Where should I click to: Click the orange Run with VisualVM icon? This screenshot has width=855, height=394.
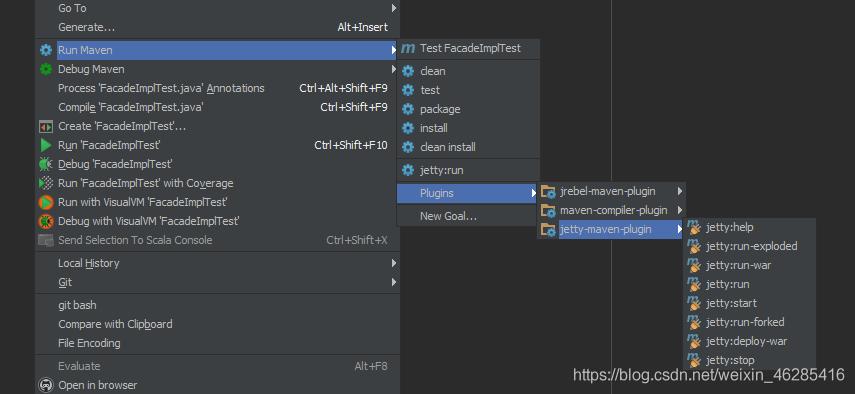(46, 202)
